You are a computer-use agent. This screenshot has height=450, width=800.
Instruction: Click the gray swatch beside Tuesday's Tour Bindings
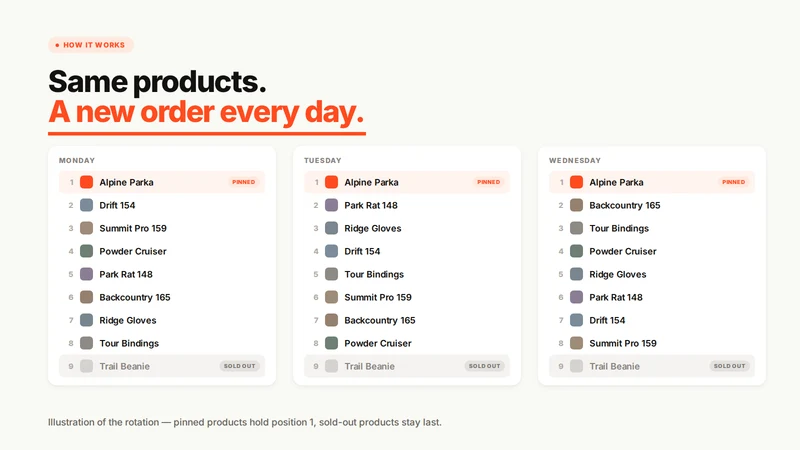pyautogui.click(x=332, y=274)
